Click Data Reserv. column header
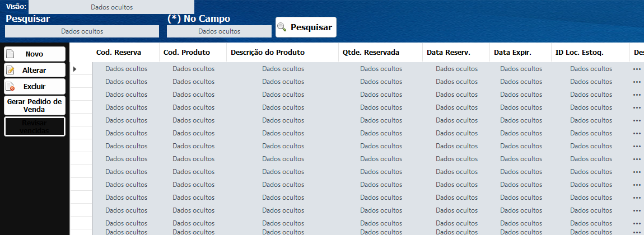This screenshot has height=235, width=644. click(x=456, y=53)
